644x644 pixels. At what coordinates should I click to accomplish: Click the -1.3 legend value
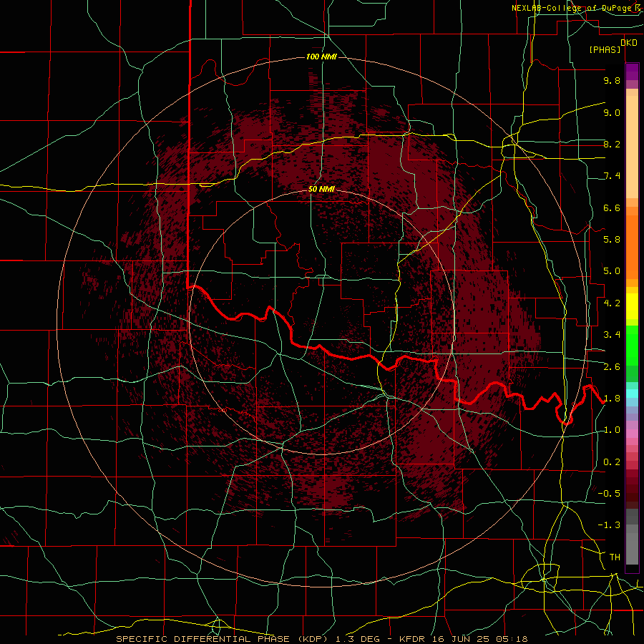point(609,525)
